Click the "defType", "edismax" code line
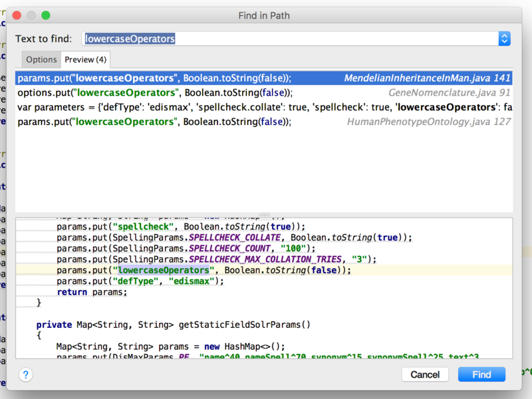Image resolution: width=532 pixels, height=399 pixels. click(x=140, y=281)
